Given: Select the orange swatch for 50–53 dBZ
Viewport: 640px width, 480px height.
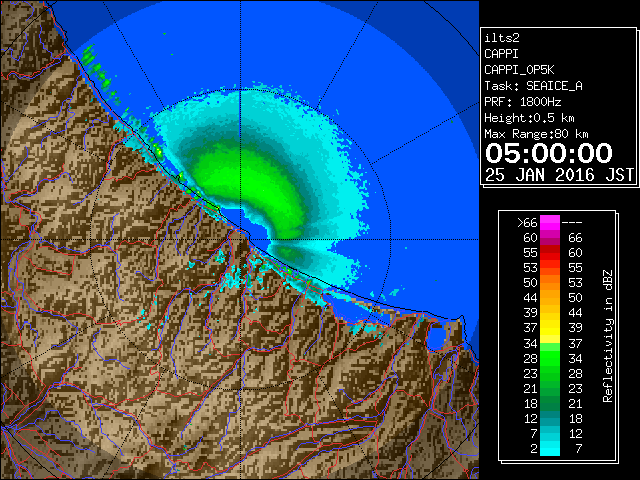Looking at the screenshot, I should pos(550,282).
